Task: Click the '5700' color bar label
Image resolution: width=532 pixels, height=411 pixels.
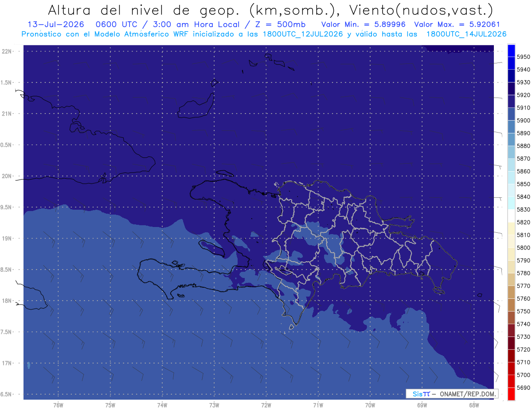Action: coord(523,375)
